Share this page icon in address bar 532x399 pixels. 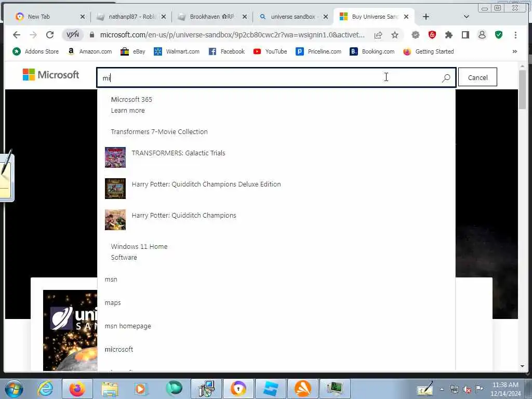point(378,35)
